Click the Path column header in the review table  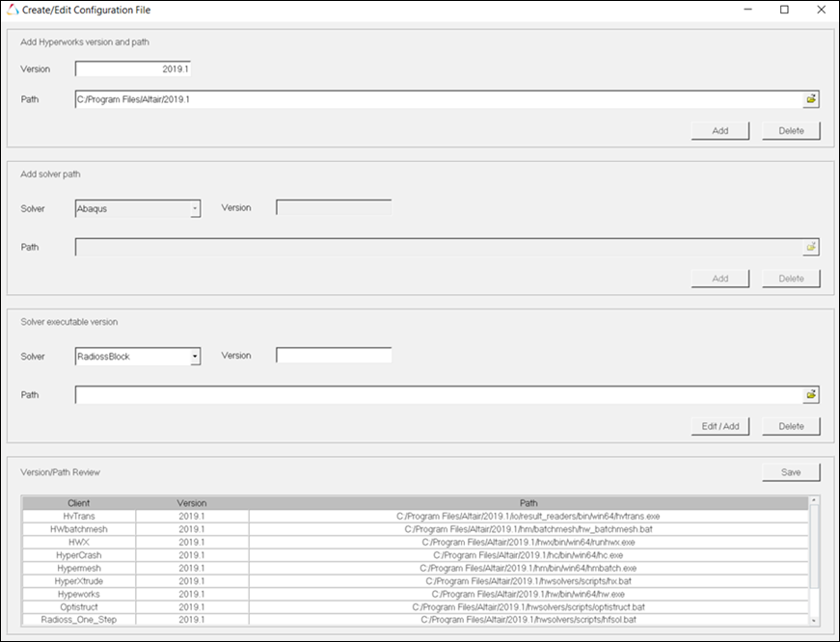pyautogui.click(x=528, y=503)
